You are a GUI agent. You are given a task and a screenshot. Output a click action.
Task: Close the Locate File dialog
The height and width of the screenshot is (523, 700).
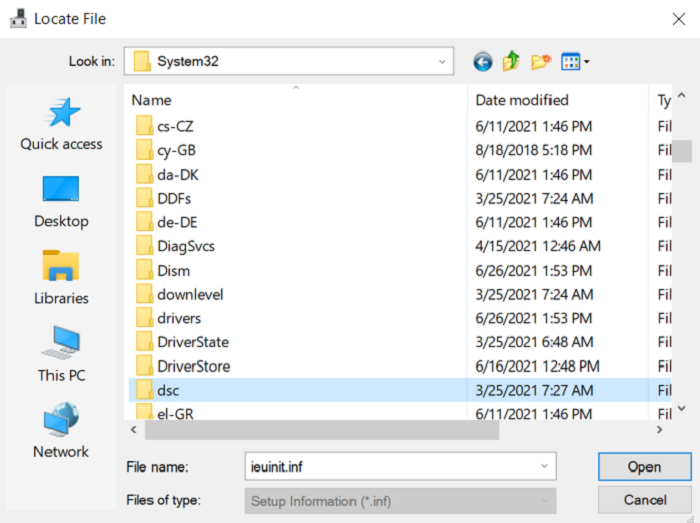pos(679,19)
